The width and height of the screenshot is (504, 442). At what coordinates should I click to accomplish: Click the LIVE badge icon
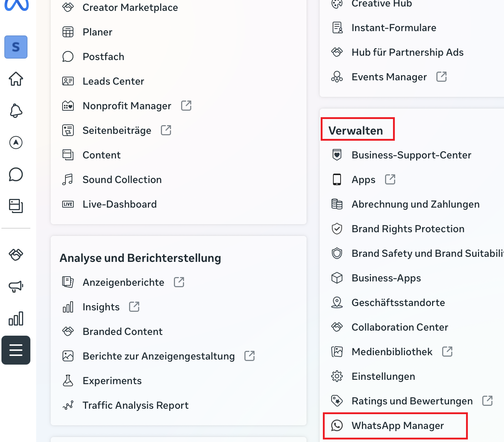(x=68, y=204)
